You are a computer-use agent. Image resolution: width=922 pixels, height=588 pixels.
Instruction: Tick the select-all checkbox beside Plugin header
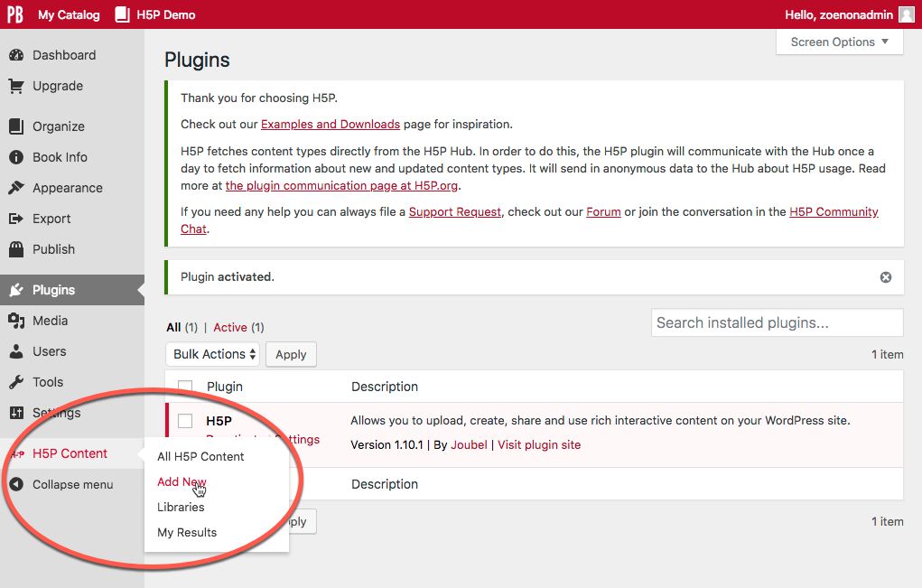tap(185, 387)
